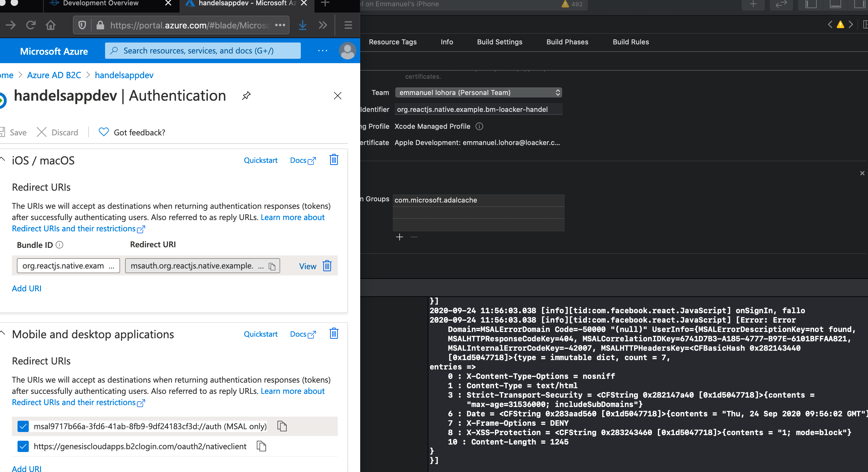Copy the msauth redirect URI
The height and width of the screenshot is (472, 868).
coord(272,266)
